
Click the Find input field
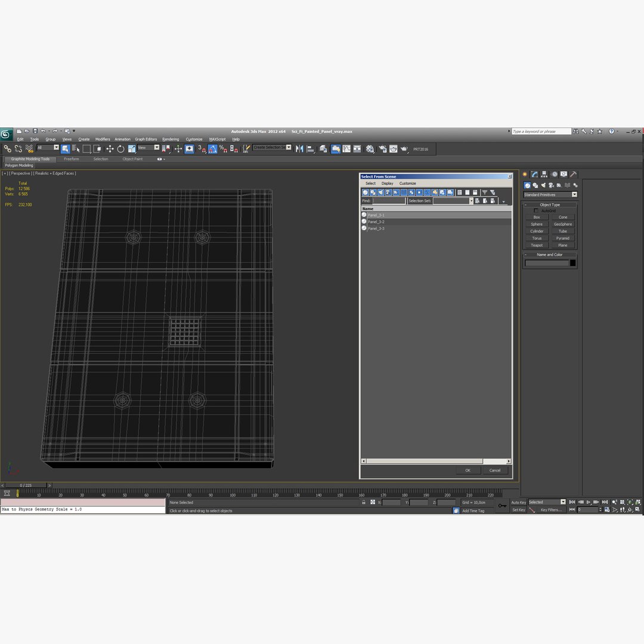tap(389, 201)
